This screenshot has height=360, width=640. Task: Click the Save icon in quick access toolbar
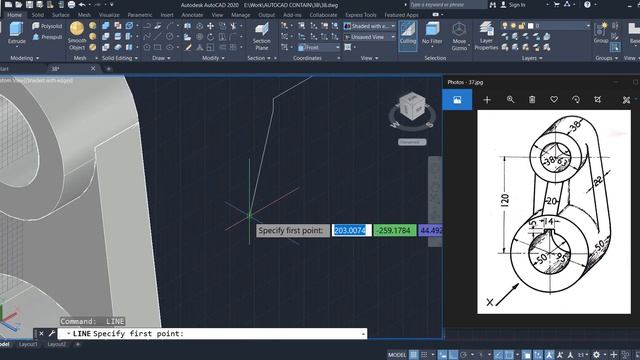[x=29, y=4]
